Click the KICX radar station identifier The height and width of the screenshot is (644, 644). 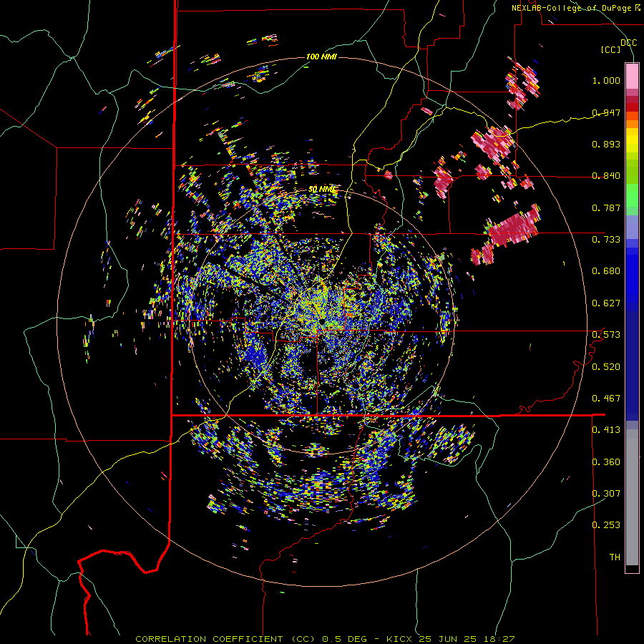[x=401, y=639]
